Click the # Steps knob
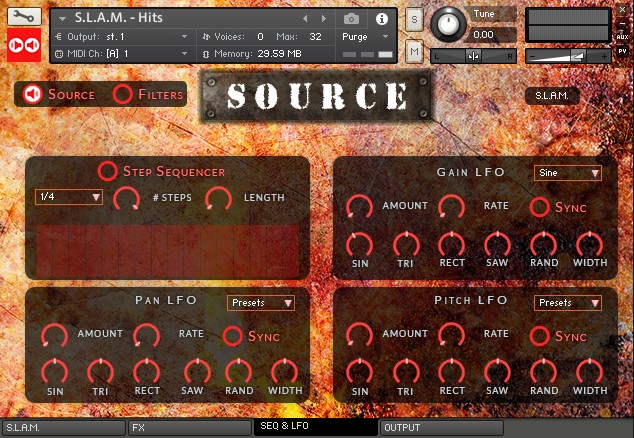The width and height of the screenshot is (634, 438). [127, 199]
